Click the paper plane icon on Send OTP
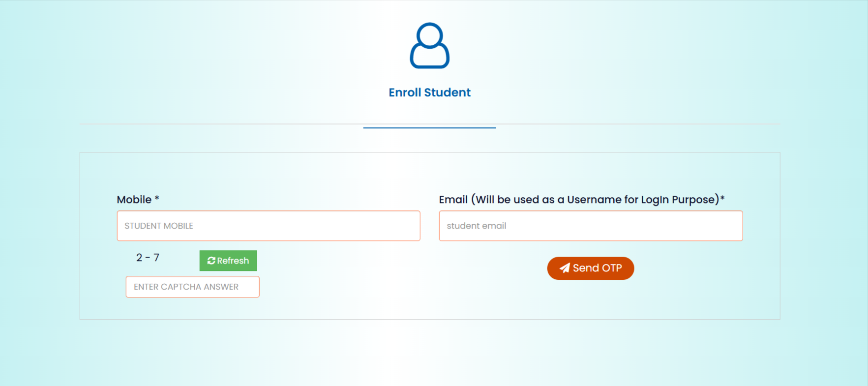This screenshot has height=386, width=868. point(565,268)
